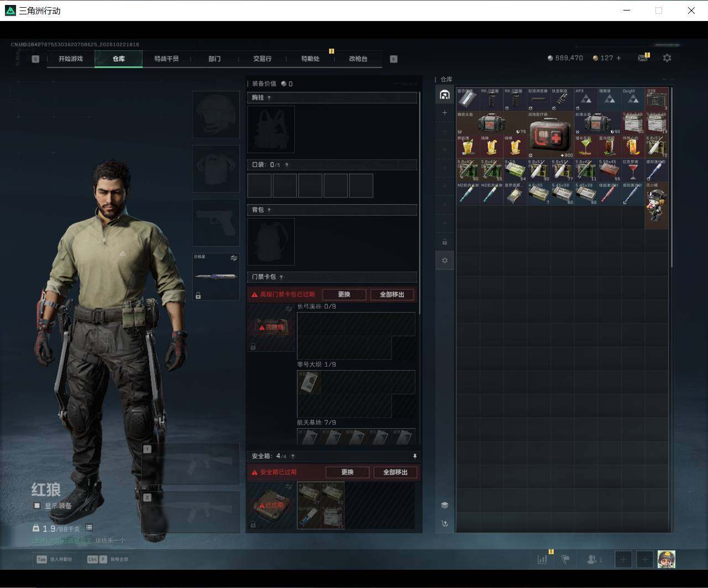Click the plus next to the 127 currency

point(618,58)
